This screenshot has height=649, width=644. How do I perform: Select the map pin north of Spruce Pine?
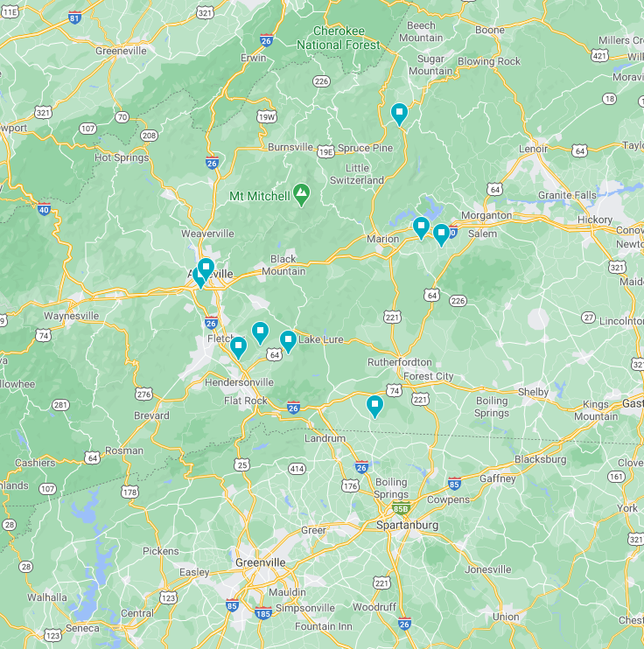399,115
